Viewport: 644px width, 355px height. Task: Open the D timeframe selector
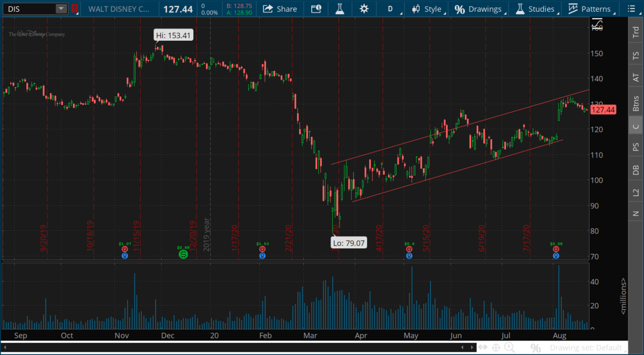tap(390, 9)
